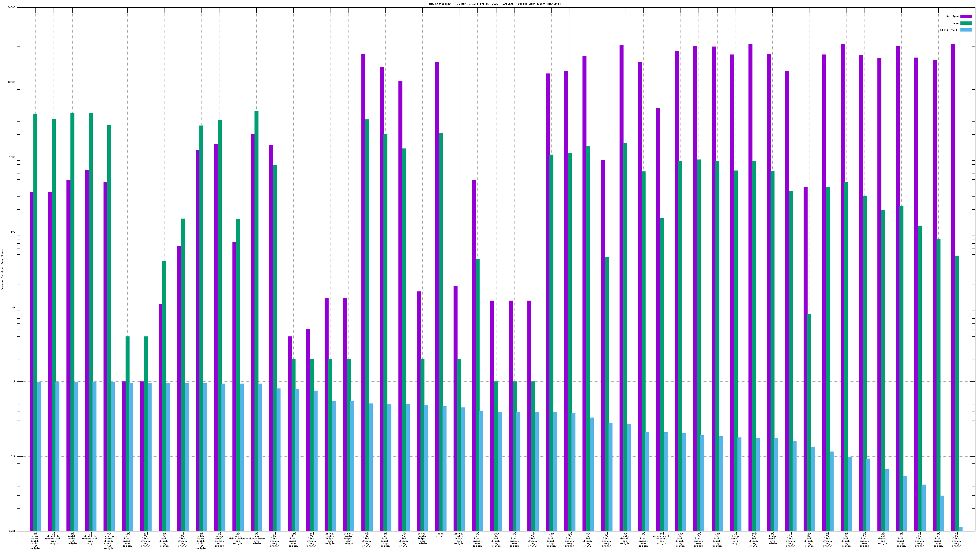Image resolution: width=980 pixels, height=551 pixels.
Task: Click the 0.01 y-axis tick label
Action: [13, 531]
